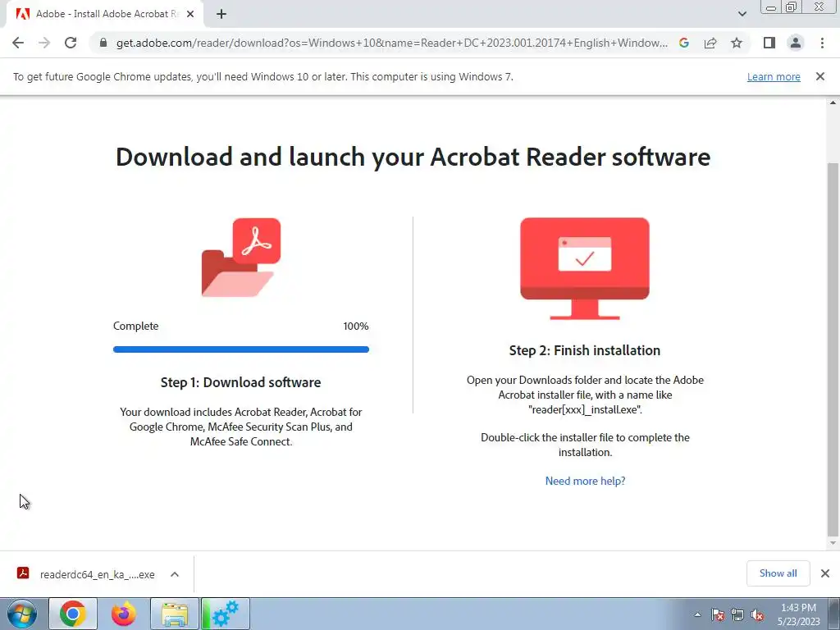Viewport: 840px width, 630px height.
Task: Share this page using the share icon
Action: tap(710, 43)
